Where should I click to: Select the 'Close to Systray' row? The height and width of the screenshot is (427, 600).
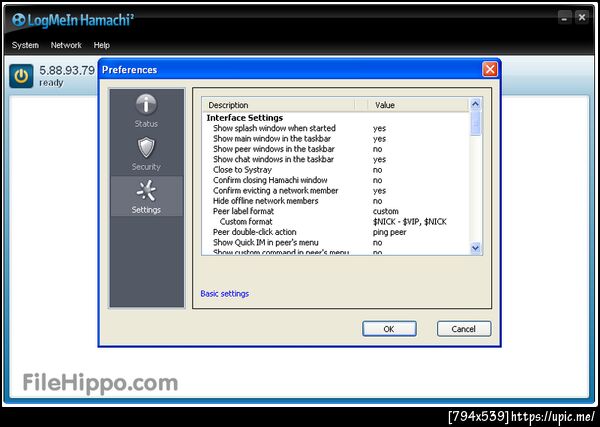336,169
